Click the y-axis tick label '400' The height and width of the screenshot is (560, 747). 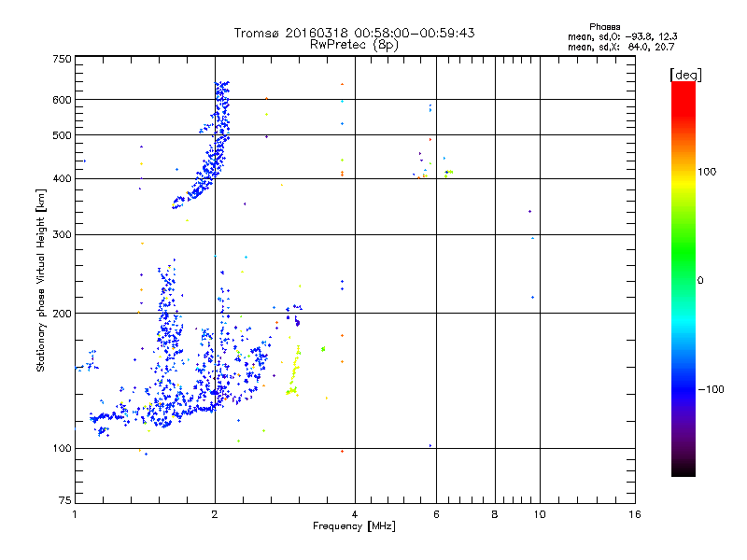[62, 179]
